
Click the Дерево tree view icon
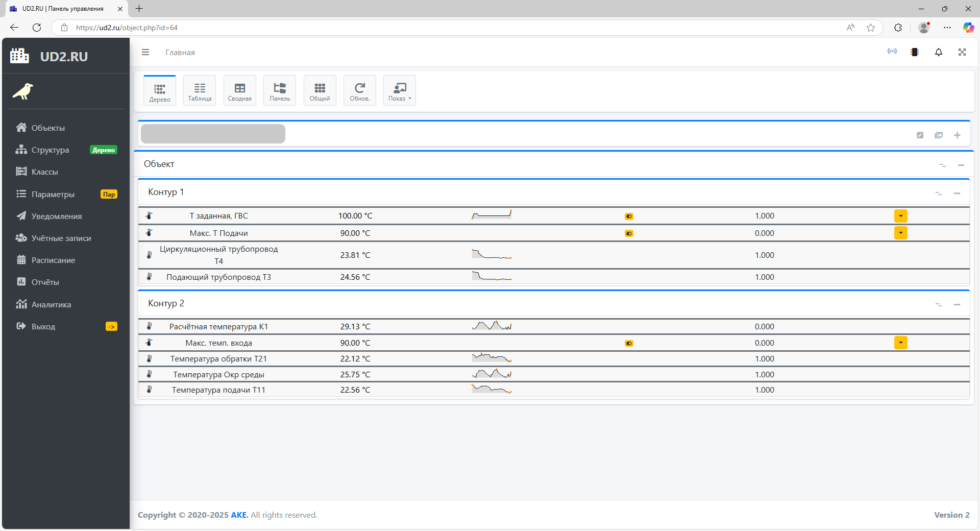tap(160, 90)
